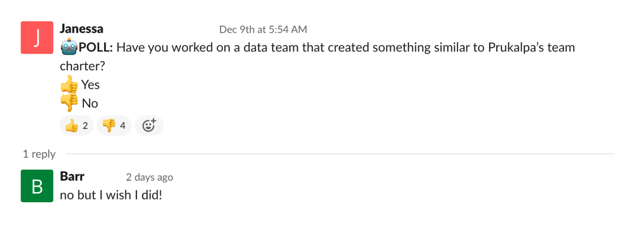Toggle the thumbs up reaction with 2 votes
This screenshot has width=644, height=228.
click(x=77, y=125)
